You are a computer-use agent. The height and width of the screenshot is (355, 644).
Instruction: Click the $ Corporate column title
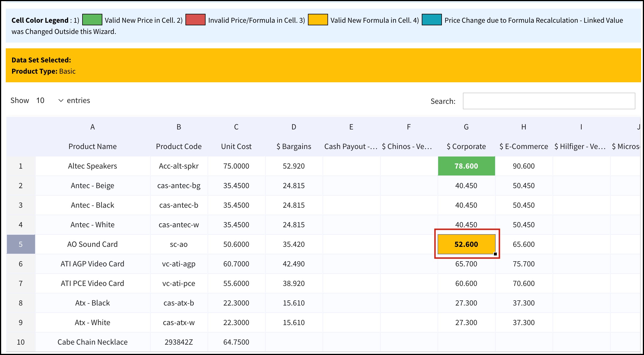(466, 146)
